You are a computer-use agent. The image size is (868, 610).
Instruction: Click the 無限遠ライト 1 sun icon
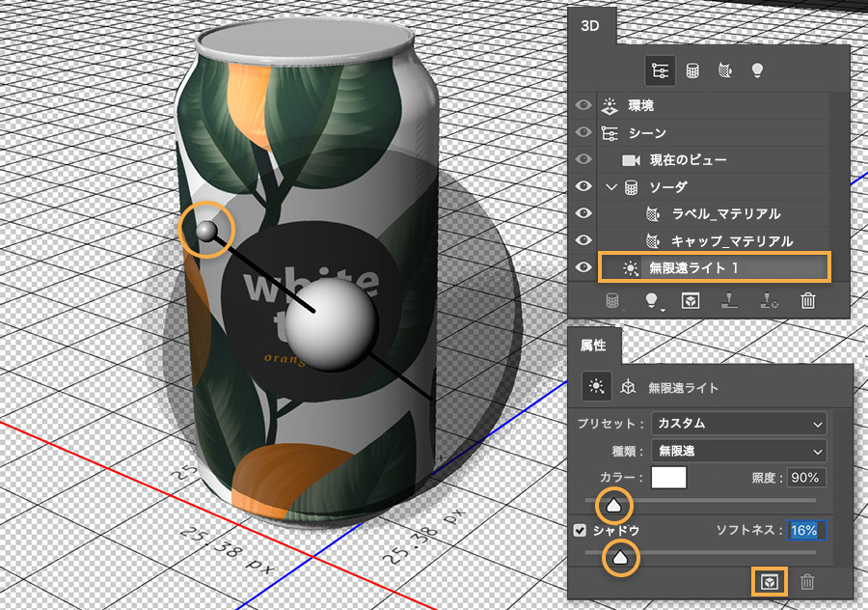(630, 268)
